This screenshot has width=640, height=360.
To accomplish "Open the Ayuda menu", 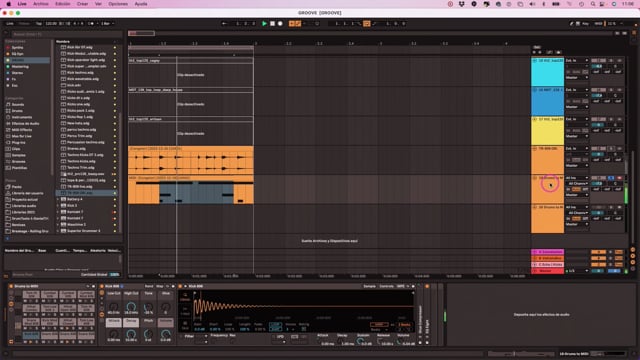I will click(141, 4).
